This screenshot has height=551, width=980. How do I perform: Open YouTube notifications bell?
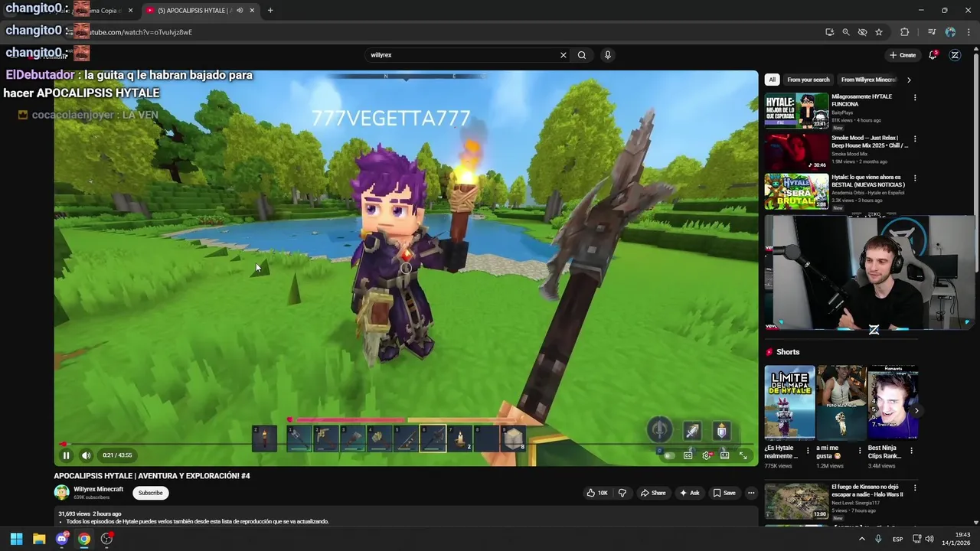(933, 55)
